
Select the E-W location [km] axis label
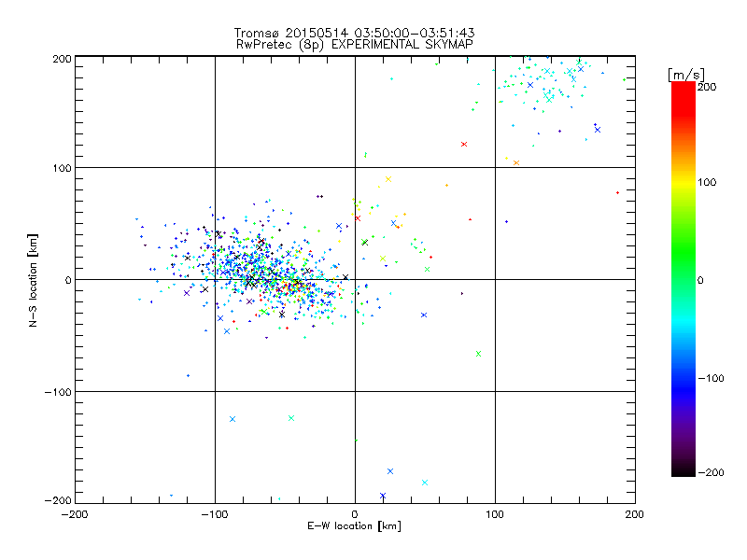tap(354, 525)
